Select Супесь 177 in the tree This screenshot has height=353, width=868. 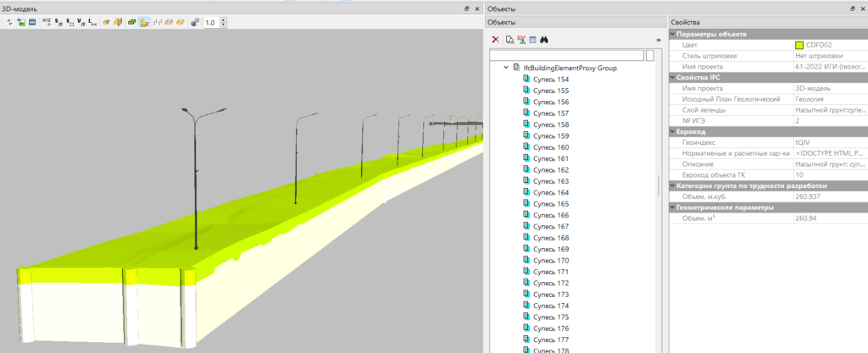(x=551, y=339)
